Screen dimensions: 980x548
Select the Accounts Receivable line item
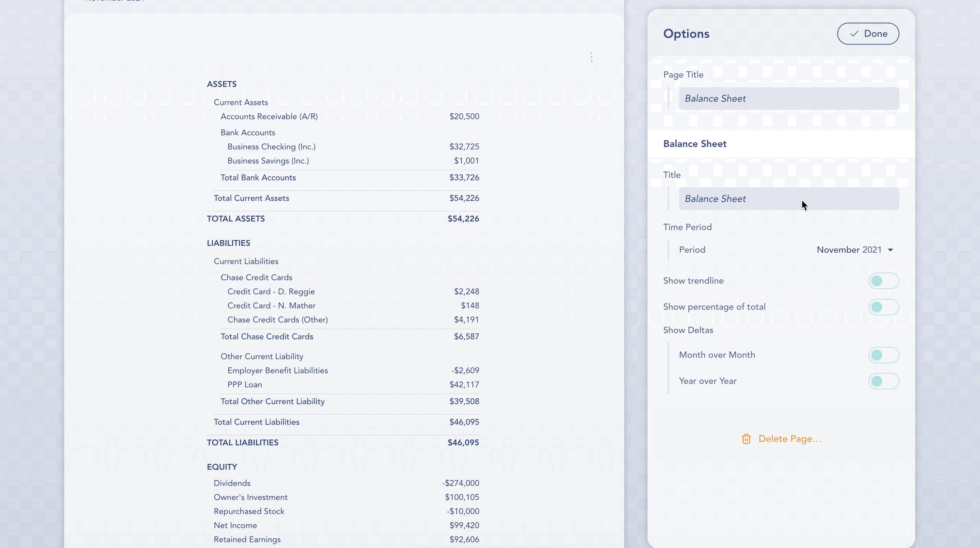(x=269, y=116)
